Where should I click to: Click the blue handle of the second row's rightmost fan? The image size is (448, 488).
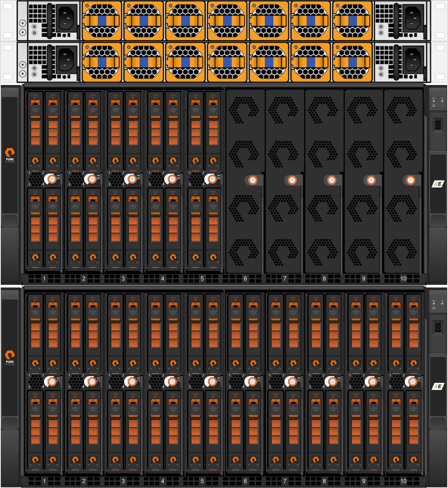352,62
